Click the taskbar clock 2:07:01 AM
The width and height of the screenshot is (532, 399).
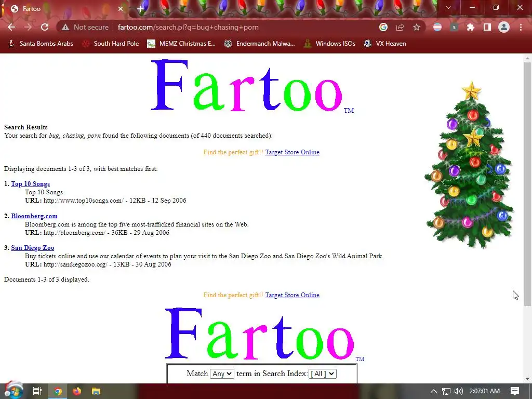[x=485, y=391]
